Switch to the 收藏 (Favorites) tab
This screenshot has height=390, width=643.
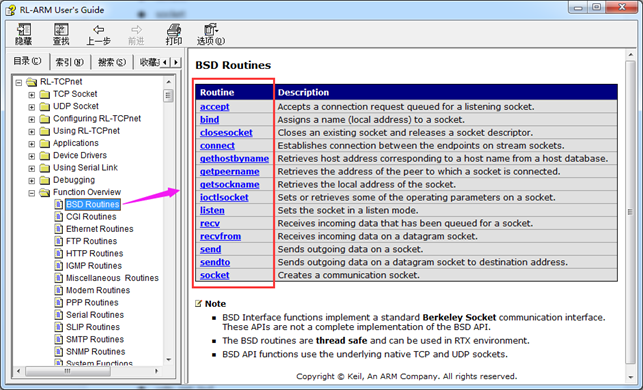coord(148,62)
